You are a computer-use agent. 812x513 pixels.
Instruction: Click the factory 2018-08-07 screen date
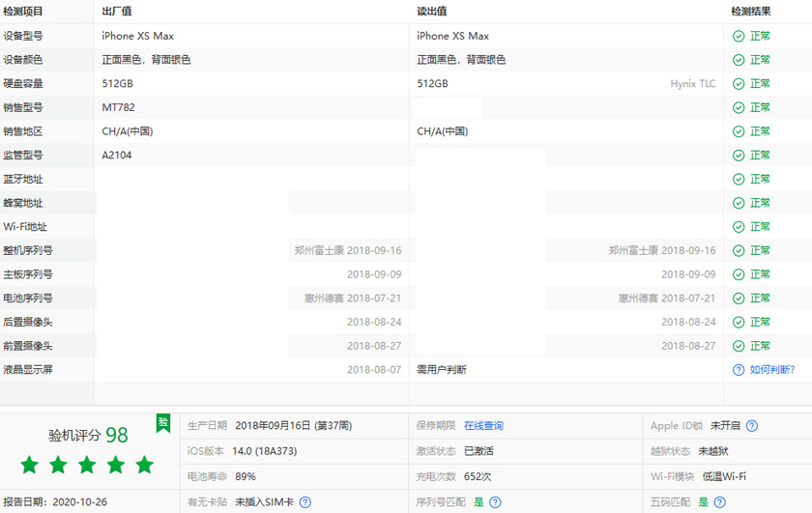point(374,370)
